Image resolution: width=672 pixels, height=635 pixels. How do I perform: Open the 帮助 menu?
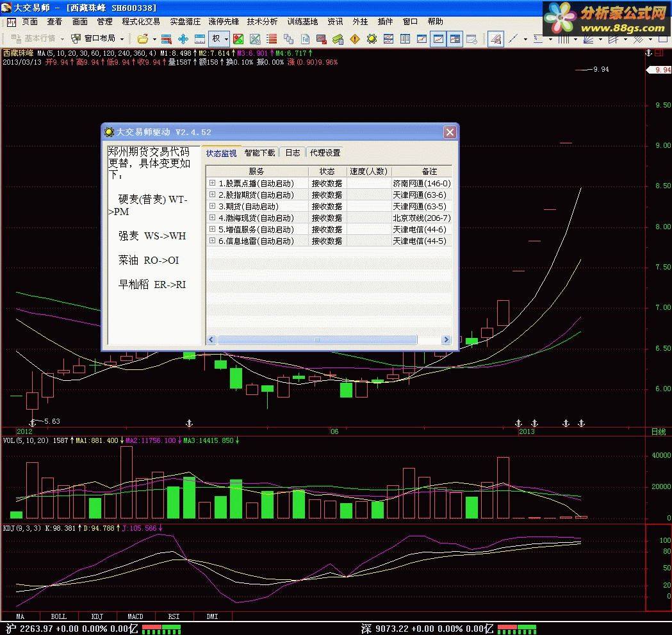435,21
